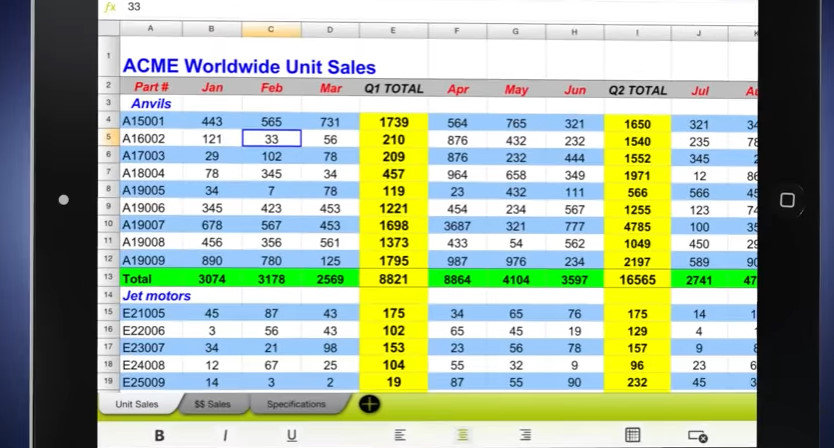Image resolution: width=834 pixels, height=448 pixels.
Task: Select Jan total value 3074
Action: pyautogui.click(x=212, y=279)
